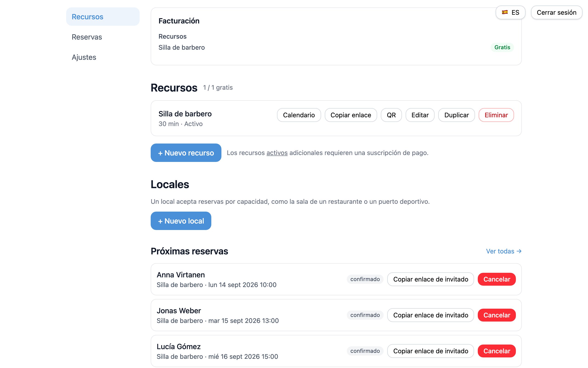Screen dimensions: 588x368
Task: Click confirmado status on Lucía Gómez row
Action: 365,351
